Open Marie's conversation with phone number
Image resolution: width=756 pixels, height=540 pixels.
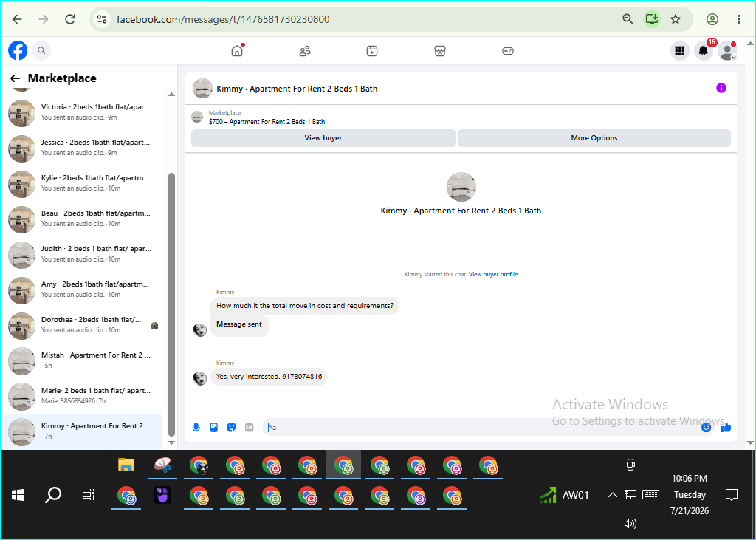click(83, 396)
